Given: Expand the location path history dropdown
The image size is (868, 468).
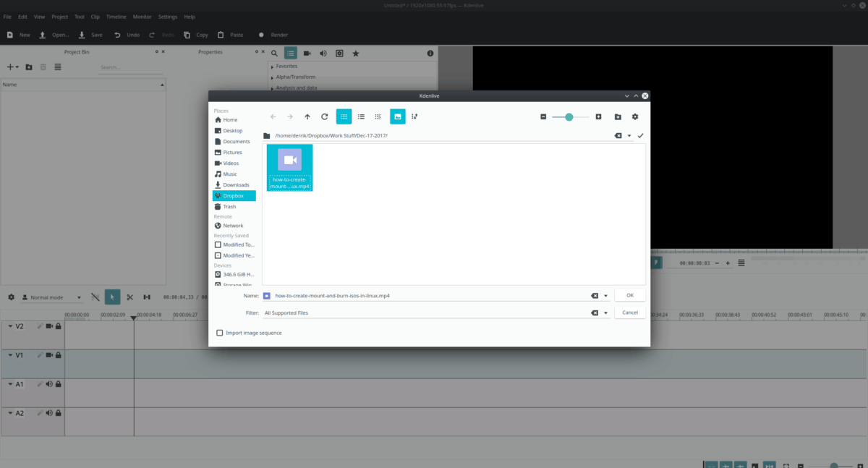Looking at the screenshot, I should [629, 135].
